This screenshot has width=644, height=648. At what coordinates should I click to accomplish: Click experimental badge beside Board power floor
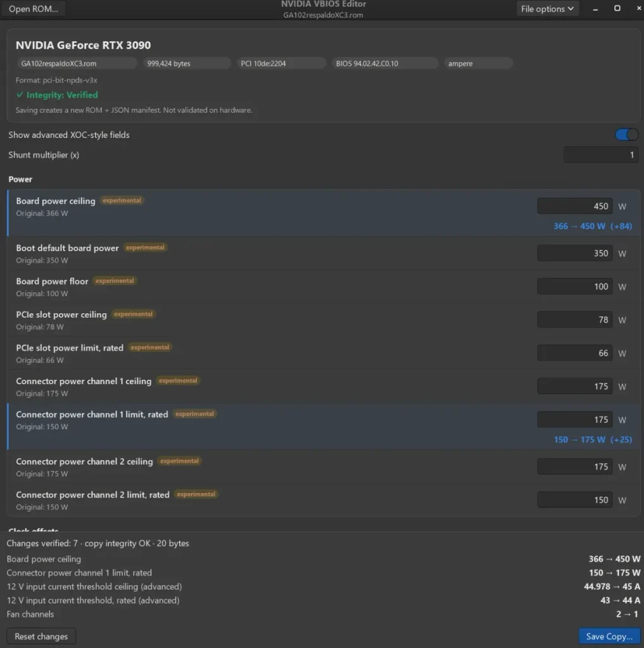point(115,281)
